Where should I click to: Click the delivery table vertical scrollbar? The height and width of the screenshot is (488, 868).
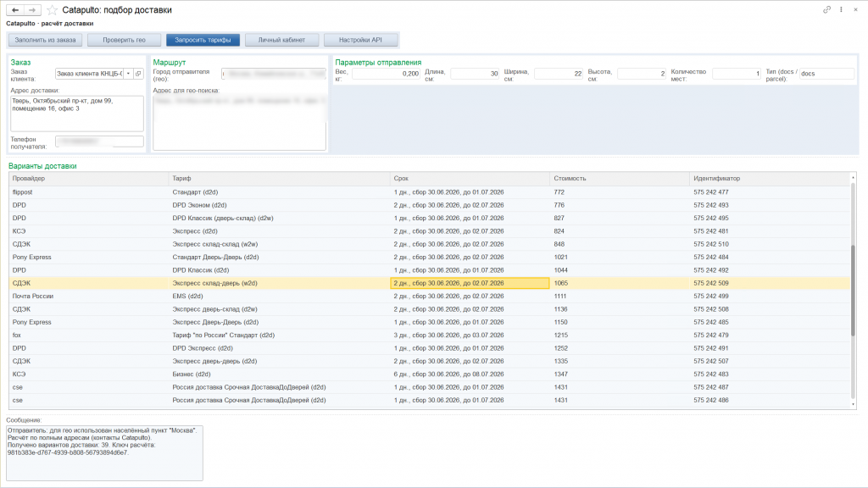point(853,291)
